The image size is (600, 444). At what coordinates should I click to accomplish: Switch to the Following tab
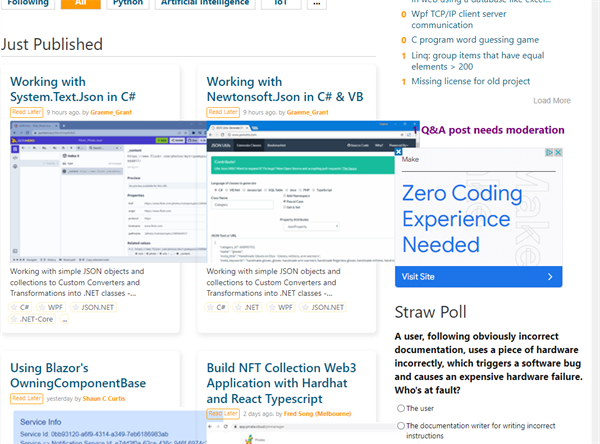[x=28, y=3]
